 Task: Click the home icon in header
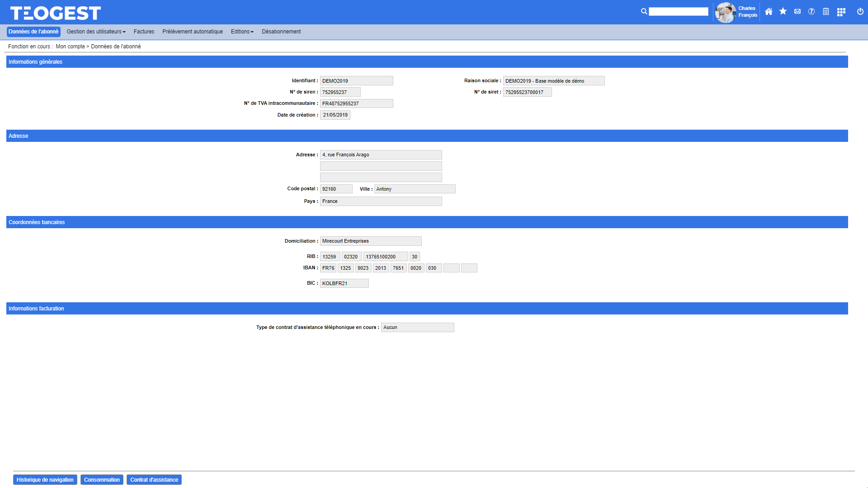pyautogui.click(x=769, y=12)
